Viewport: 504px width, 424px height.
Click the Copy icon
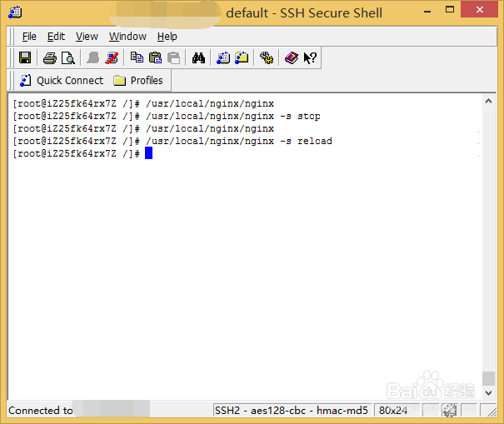tap(137, 57)
